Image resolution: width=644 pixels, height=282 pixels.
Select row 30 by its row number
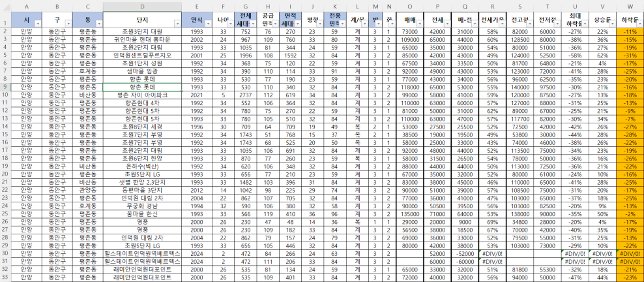(x=5, y=255)
